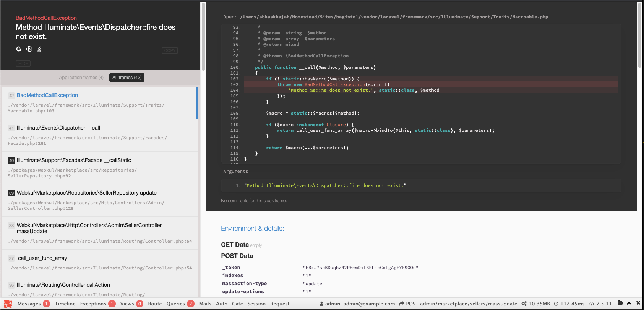The height and width of the screenshot is (310, 644).
Task: Click the admin user indicator in debugbar
Action: tap(357, 304)
